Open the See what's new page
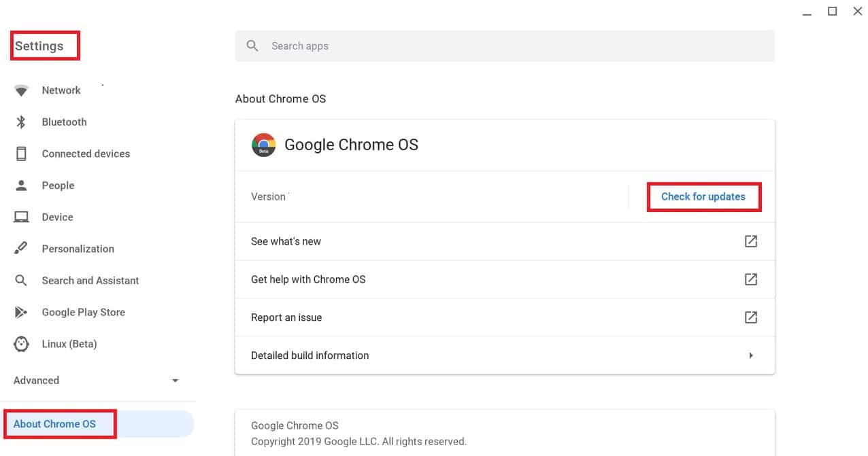 pyautogui.click(x=286, y=241)
